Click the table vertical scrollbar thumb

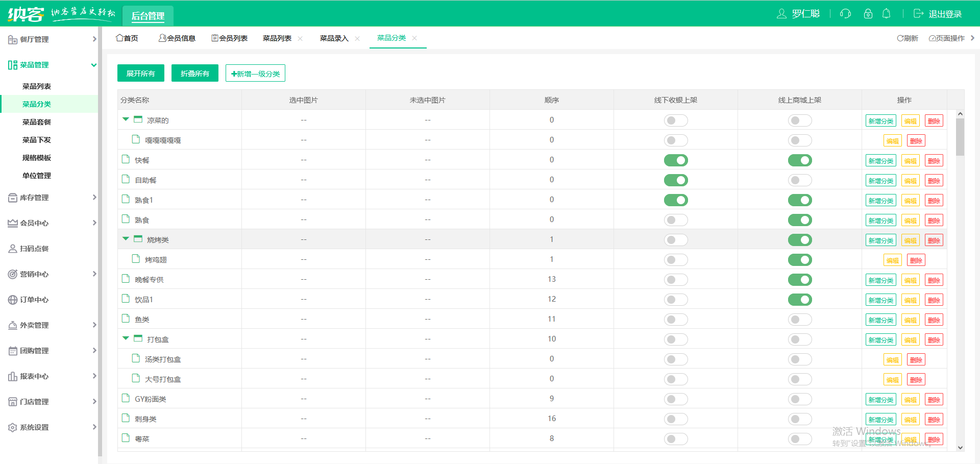tap(960, 137)
